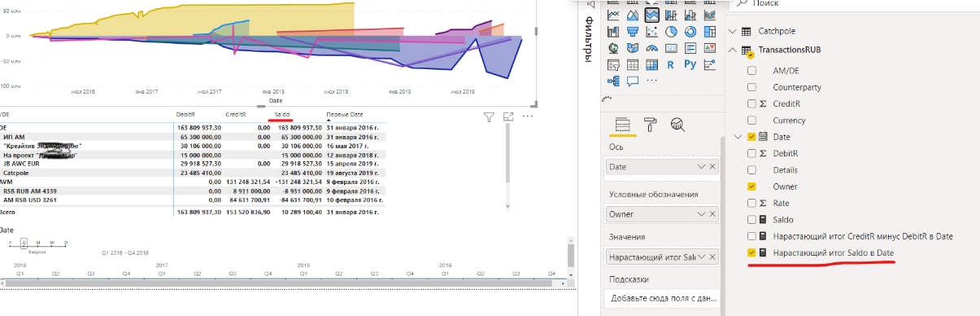Viewport: 980px width, 316px height.
Task: Select the key influencers visual
Action: pyautogui.click(x=710, y=65)
